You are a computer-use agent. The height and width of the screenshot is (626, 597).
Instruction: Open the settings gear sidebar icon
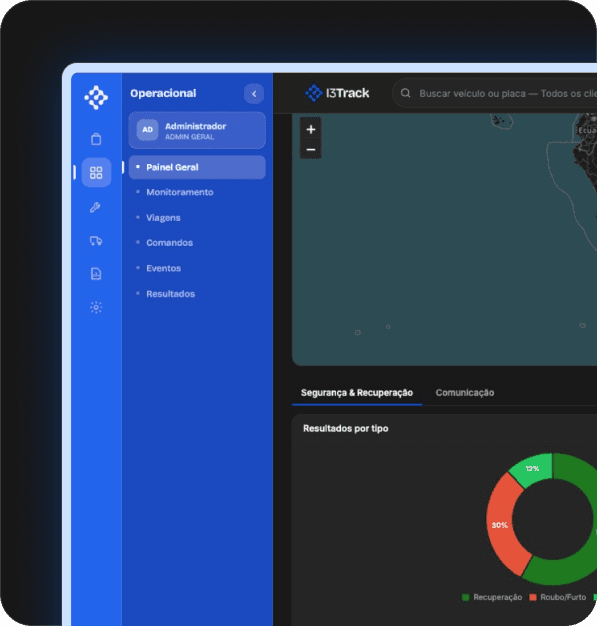96,307
